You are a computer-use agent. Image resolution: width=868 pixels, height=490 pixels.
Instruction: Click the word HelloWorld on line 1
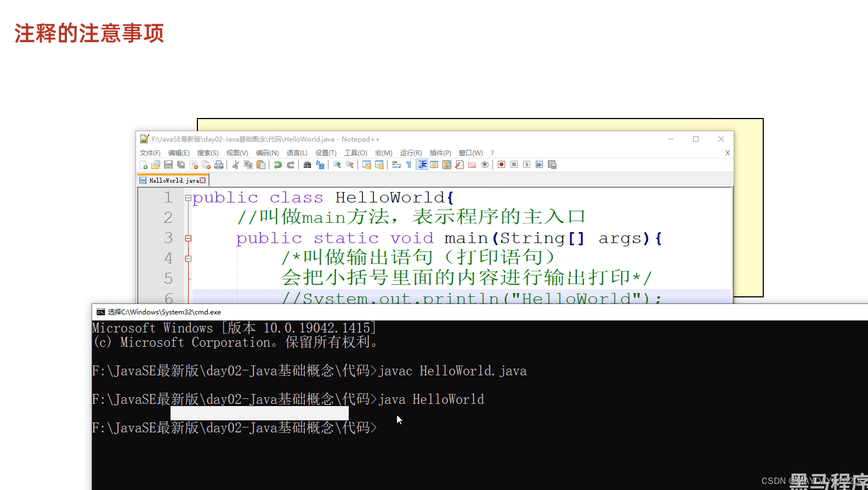[390, 198]
